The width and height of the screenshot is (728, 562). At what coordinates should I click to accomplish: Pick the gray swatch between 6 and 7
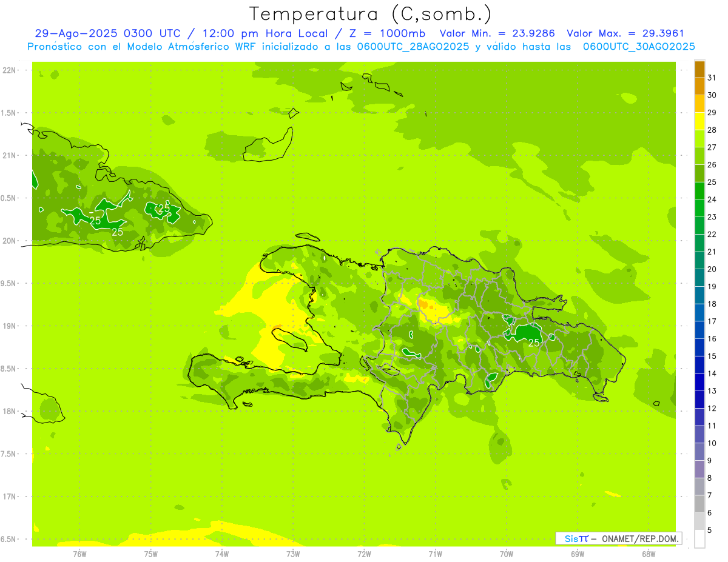point(699,504)
